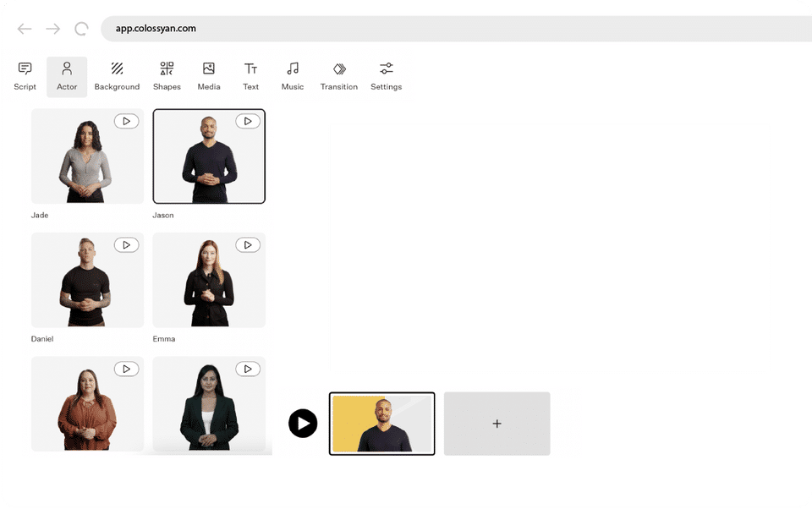The width and height of the screenshot is (812, 509).
Task: Preview the woman in orange blouse
Action: click(126, 369)
